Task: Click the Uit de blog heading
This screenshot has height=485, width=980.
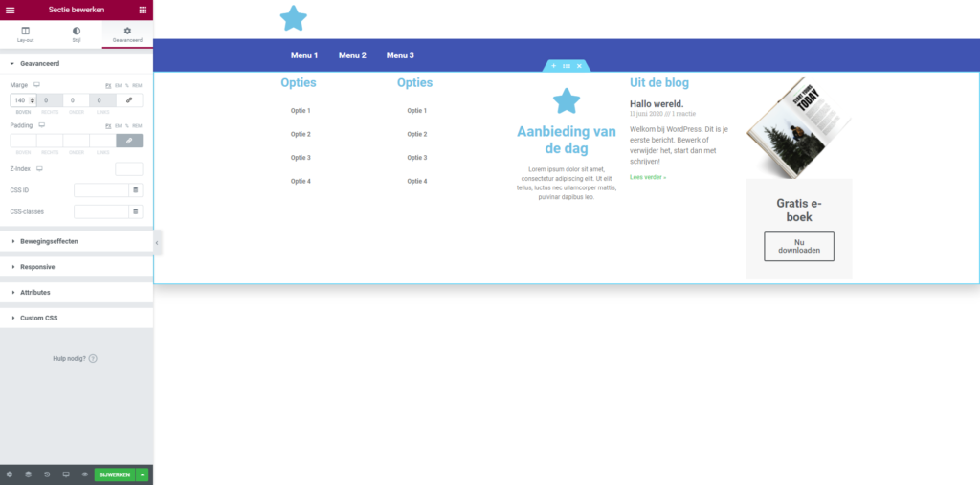Action: tap(659, 82)
